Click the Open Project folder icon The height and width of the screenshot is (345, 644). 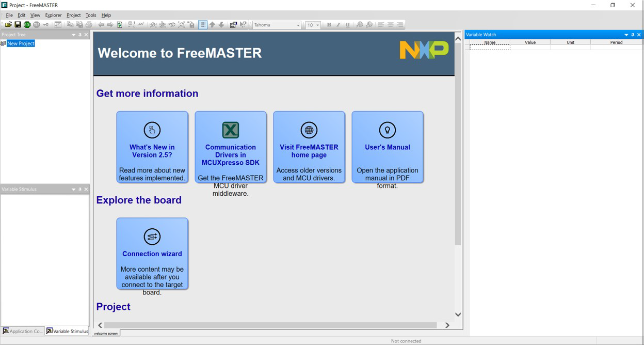[x=8, y=25]
